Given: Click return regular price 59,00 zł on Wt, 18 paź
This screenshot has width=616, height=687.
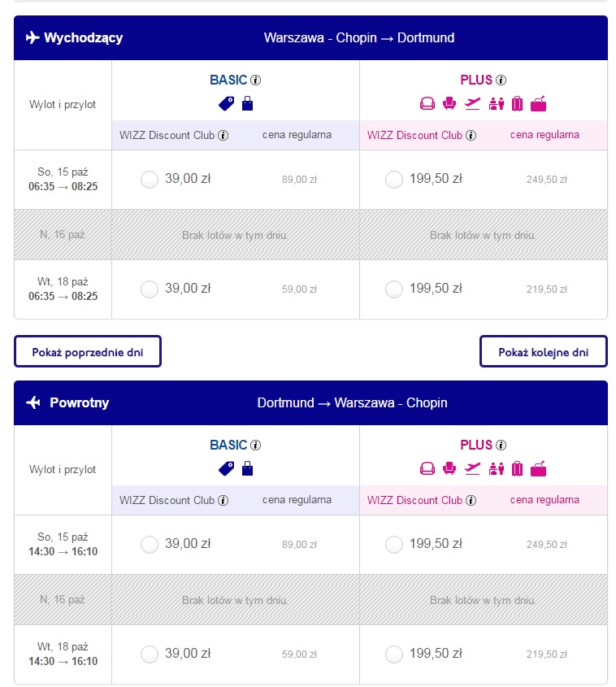Looking at the screenshot, I should click(x=299, y=654).
